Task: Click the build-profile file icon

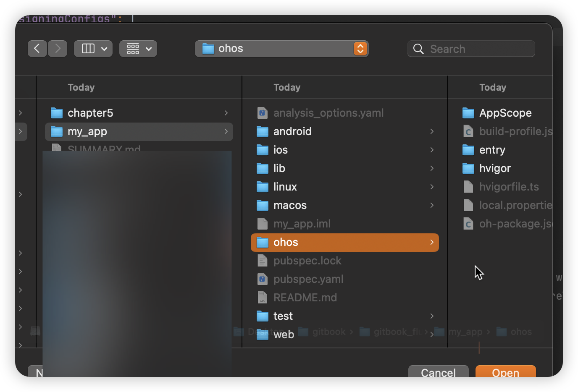Action: tap(468, 131)
